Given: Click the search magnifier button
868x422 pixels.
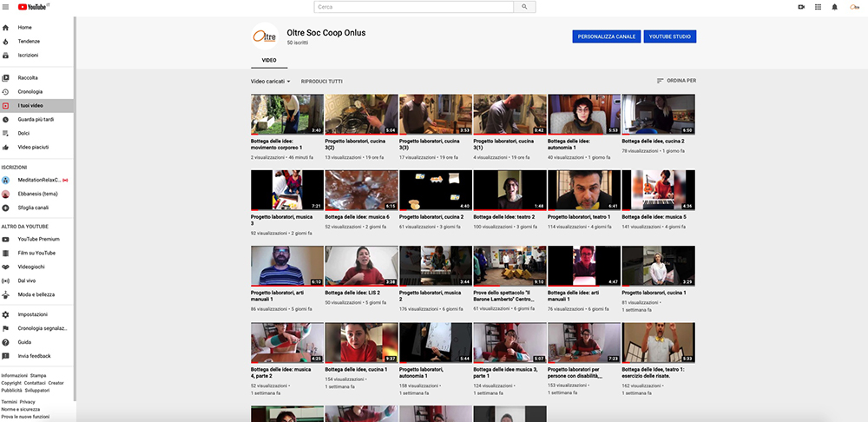Looking at the screenshot, I should (x=524, y=7).
